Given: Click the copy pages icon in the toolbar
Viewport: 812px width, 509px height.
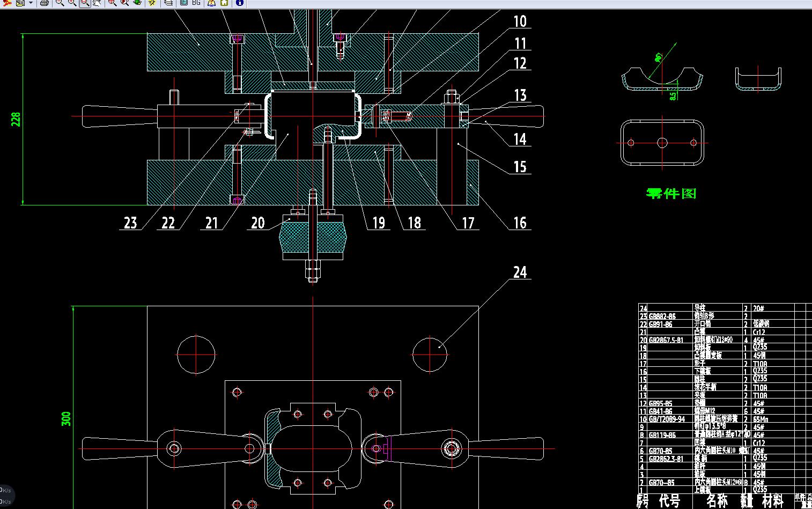Looking at the screenshot, I should [20, 3].
